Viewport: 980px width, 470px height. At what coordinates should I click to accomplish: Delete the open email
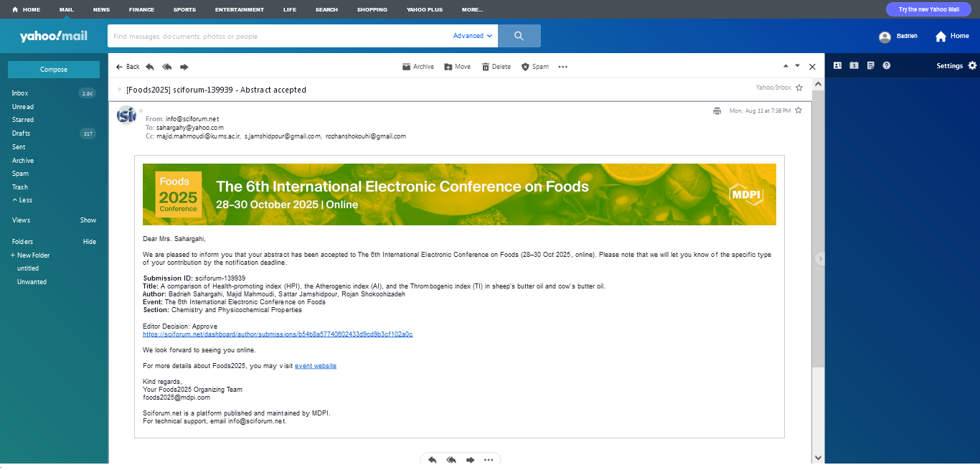[x=496, y=67]
